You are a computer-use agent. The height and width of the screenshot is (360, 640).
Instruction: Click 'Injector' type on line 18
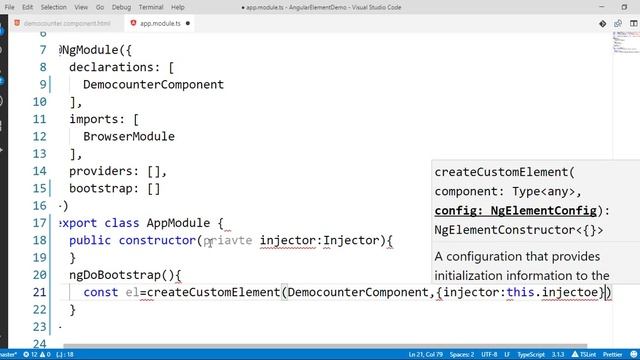coord(351,240)
